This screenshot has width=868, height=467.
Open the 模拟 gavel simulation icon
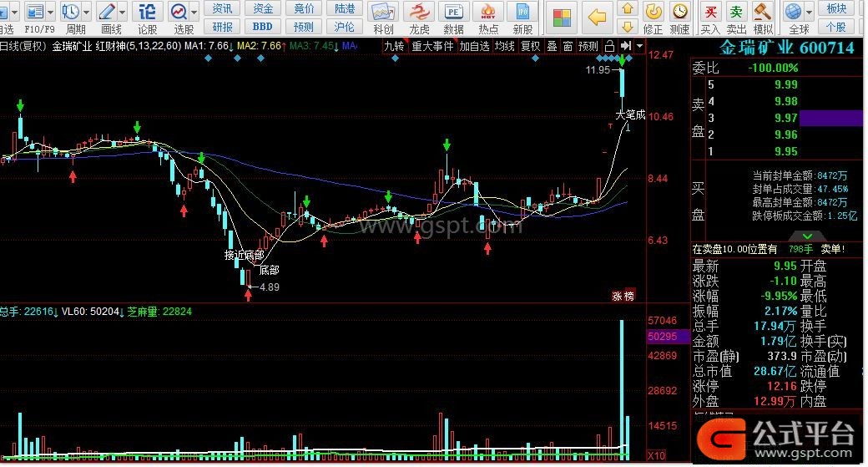(x=763, y=12)
